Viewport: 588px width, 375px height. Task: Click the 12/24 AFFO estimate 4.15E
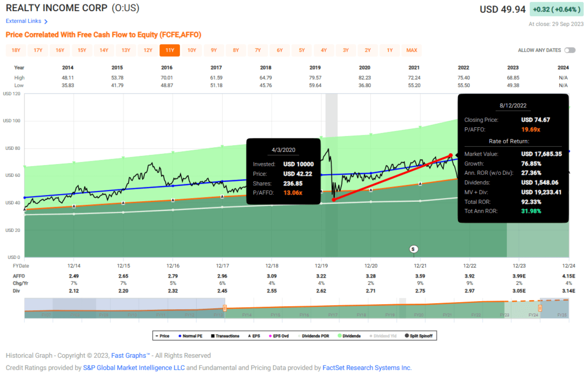[569, 276]
